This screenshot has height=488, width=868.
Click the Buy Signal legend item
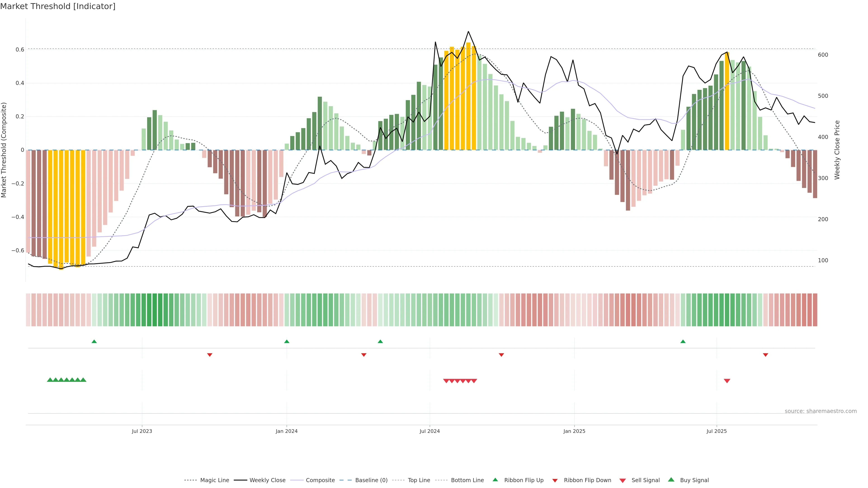pos(694,480)
